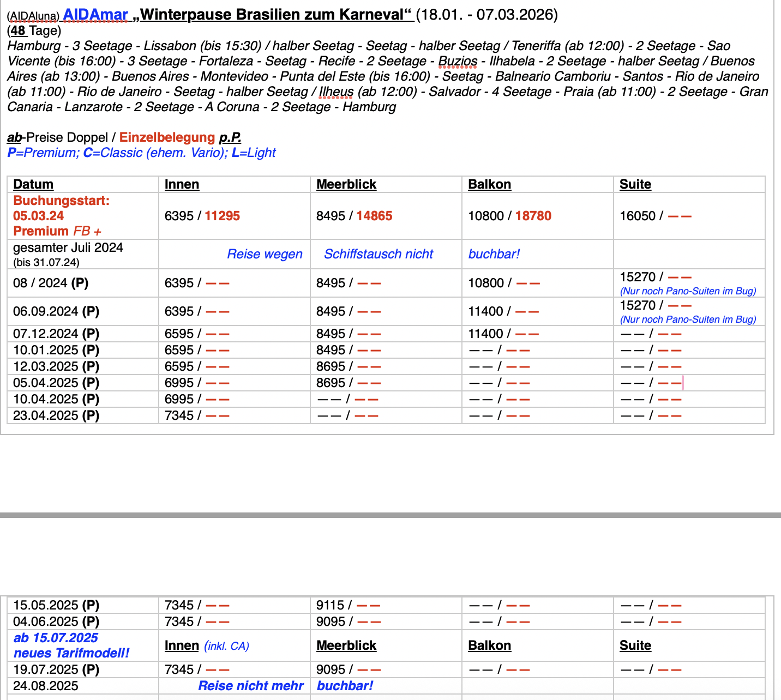
Task: Click the red word Einzelbelegung
Action: [167, 137]
